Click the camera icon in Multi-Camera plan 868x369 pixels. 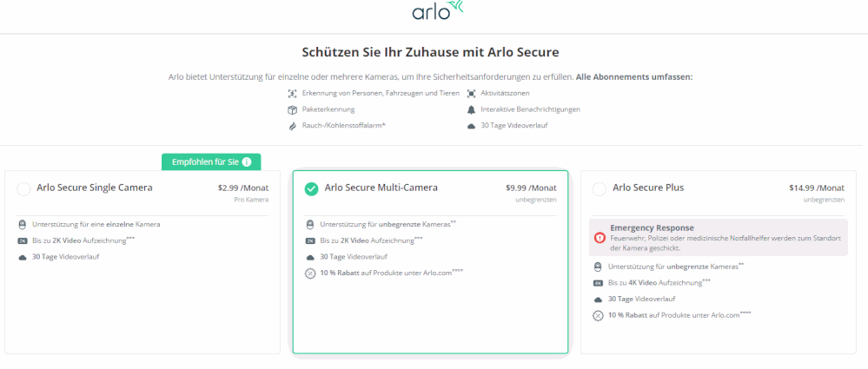(310, 225)
